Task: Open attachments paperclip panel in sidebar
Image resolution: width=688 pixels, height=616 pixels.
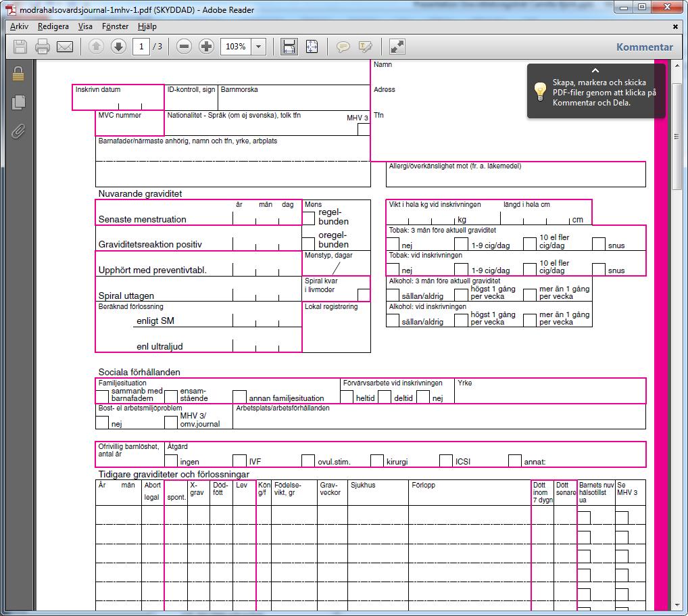Action: (18, 131)
